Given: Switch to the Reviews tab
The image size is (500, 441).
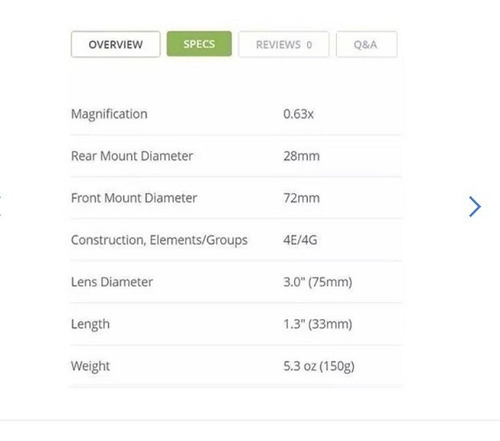Looking at the screenshot, I should [284, 44].
